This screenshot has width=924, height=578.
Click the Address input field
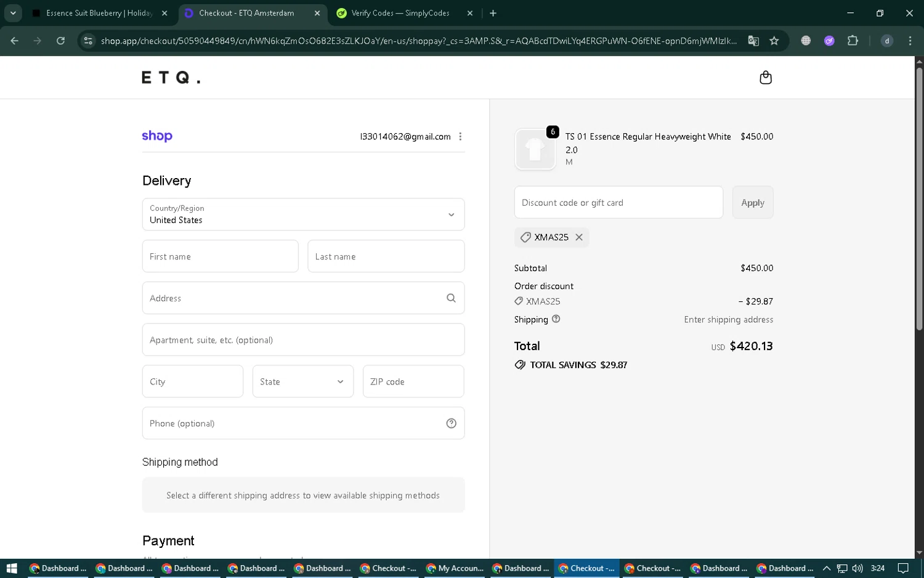click(303, 298)
